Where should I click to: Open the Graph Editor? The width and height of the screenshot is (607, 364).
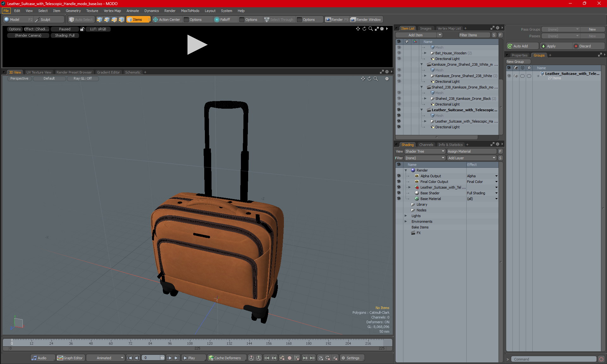click(x=70, y=358)
